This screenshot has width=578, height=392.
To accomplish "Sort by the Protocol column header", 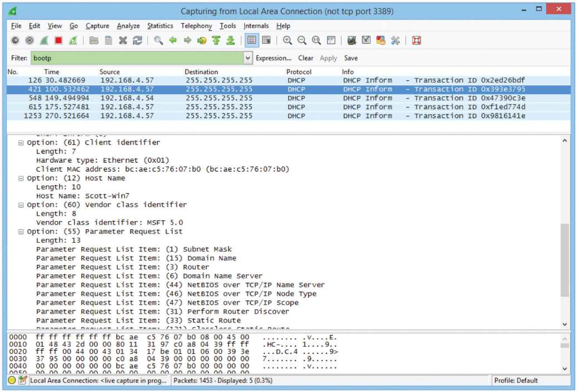I will [x=299, y=71].
